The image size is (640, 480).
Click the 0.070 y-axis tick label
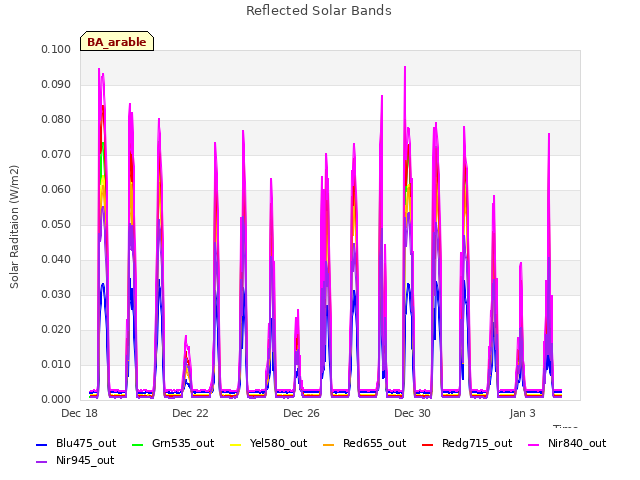click(56, 155)
